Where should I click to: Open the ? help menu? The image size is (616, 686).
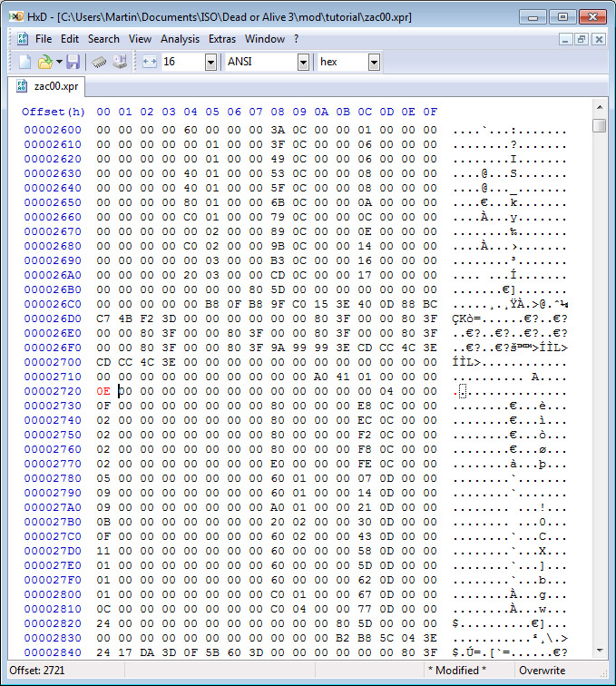[296, 39]
